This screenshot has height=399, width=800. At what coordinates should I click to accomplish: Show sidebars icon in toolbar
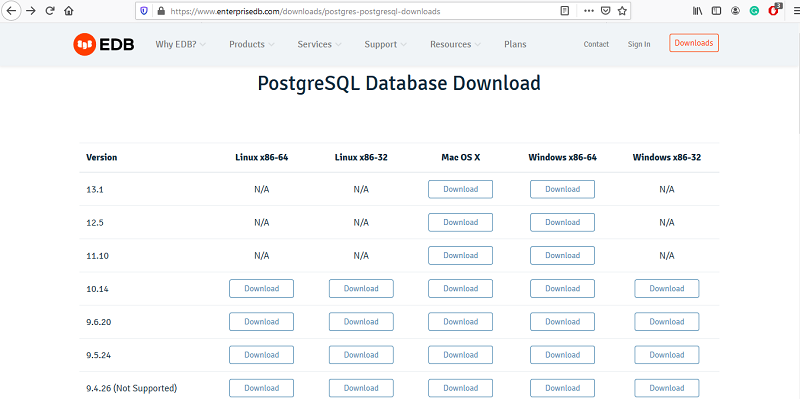pyautogui.click(x=716, y=11)
